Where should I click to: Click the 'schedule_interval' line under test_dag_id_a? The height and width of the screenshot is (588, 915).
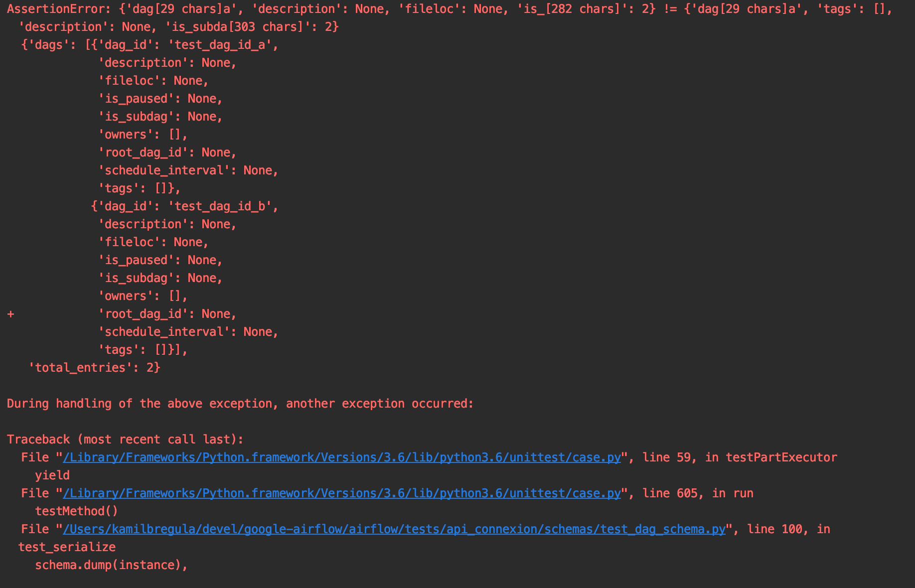click(x=188, y=170)
